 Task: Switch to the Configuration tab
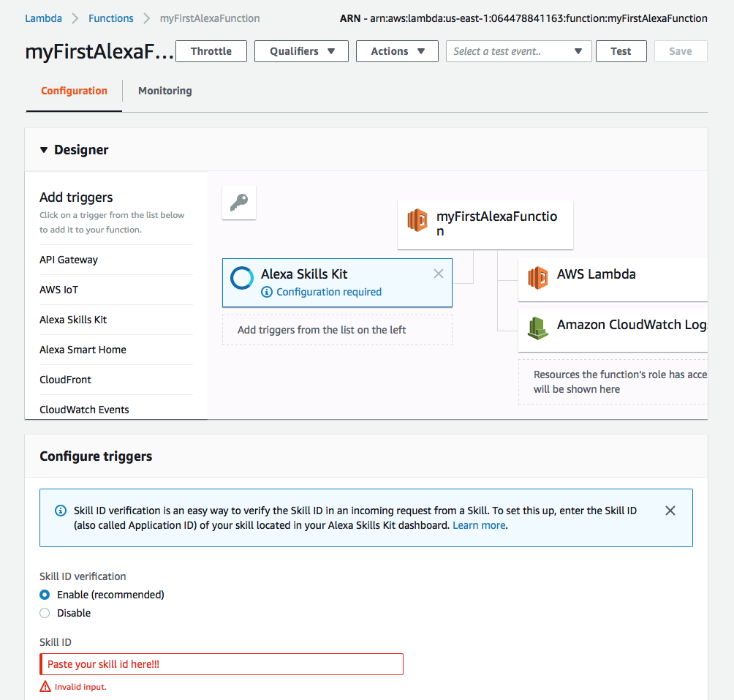[74, 91]
